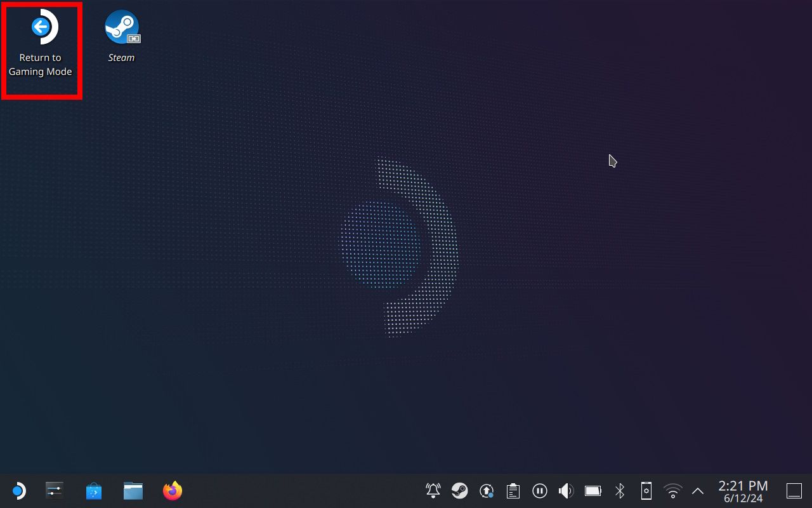
Task: View notifications via the bell icon
Action: (x=432, y=490)
